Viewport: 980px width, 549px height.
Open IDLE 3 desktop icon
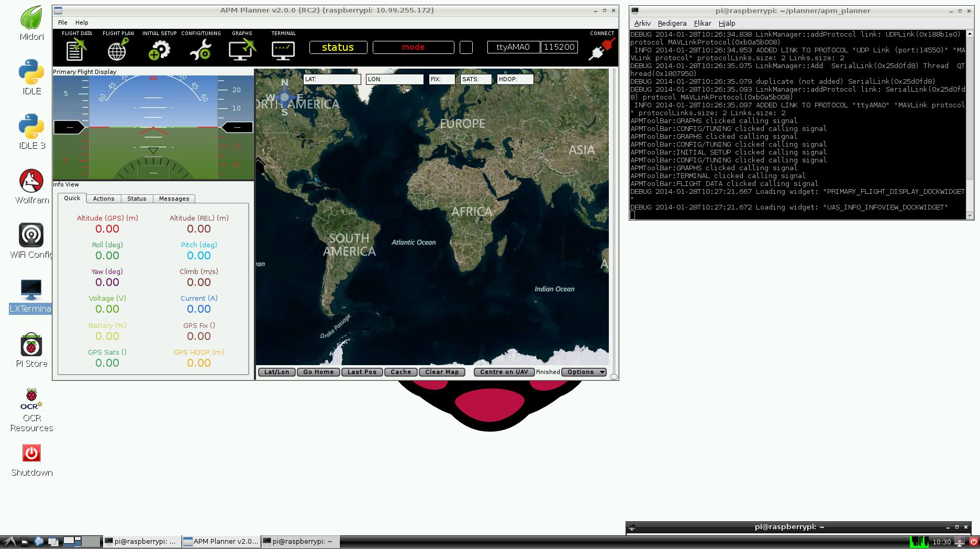coord(31,126)
